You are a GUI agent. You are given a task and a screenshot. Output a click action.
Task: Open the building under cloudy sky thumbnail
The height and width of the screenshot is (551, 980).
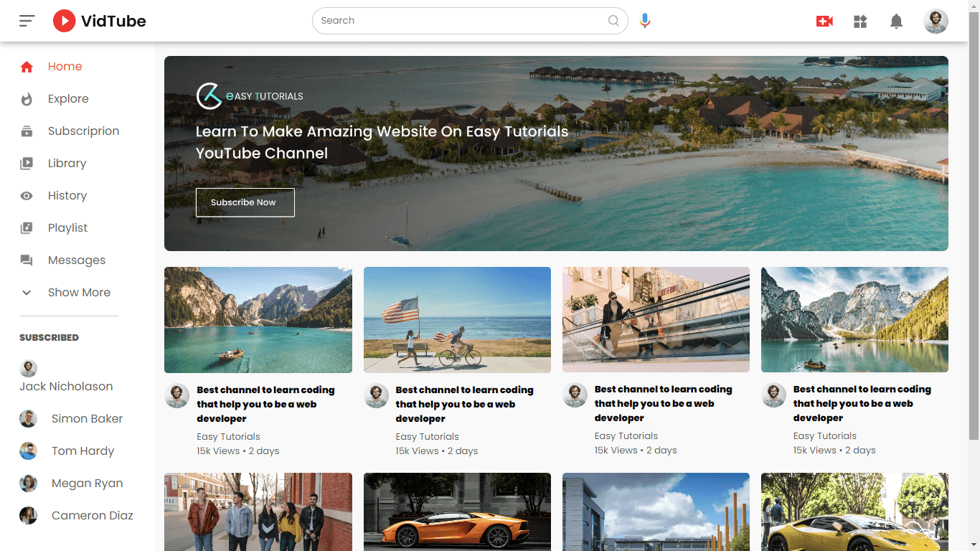(656, 512)
